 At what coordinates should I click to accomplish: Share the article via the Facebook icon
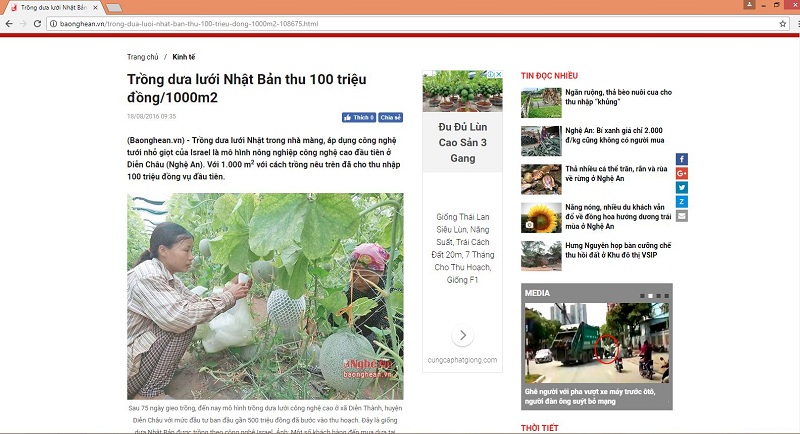tap(682, 159)
